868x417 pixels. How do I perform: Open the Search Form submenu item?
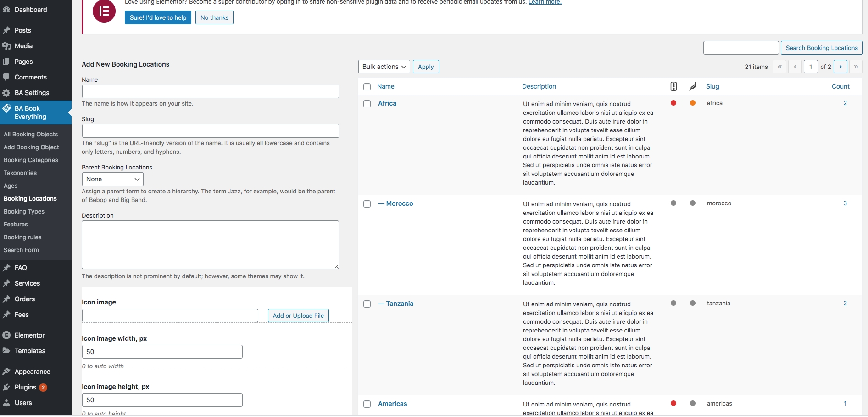pos(21,250)
